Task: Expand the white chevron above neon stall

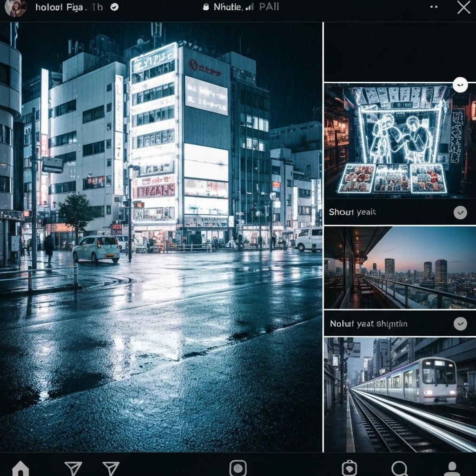Action: (x=460, y=85)
